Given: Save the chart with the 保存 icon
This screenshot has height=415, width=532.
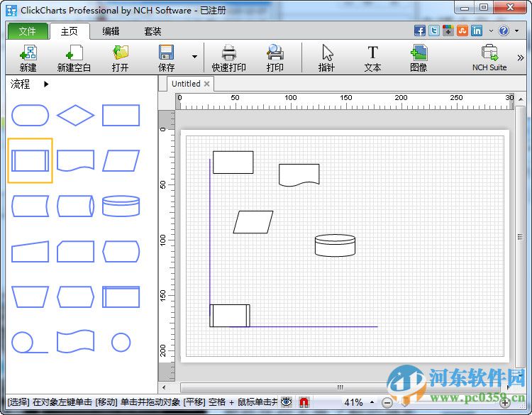Looking at the screenshot, I should point(167,57).
